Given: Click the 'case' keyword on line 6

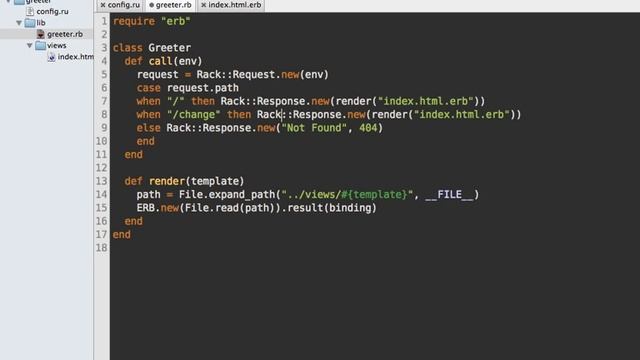Looking at the screenshot, I should [x=149, y=88].
